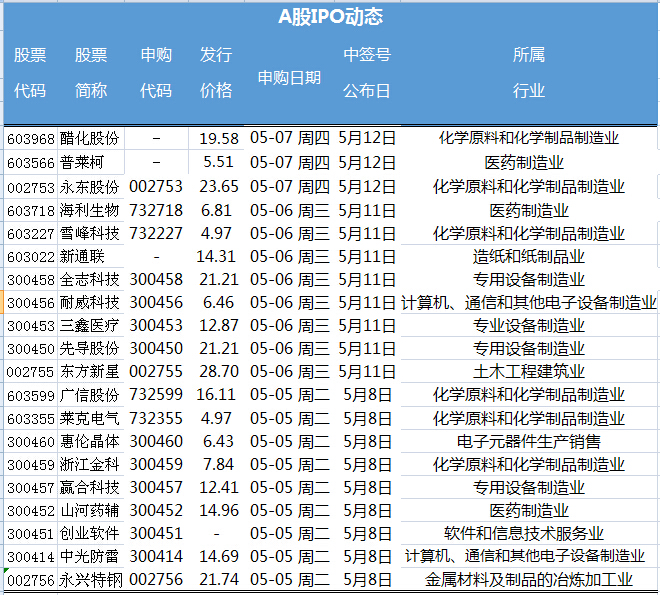Select the 软件和信息技术服务业 industry cell
The image size is (660, 595).
coord(524,534)
